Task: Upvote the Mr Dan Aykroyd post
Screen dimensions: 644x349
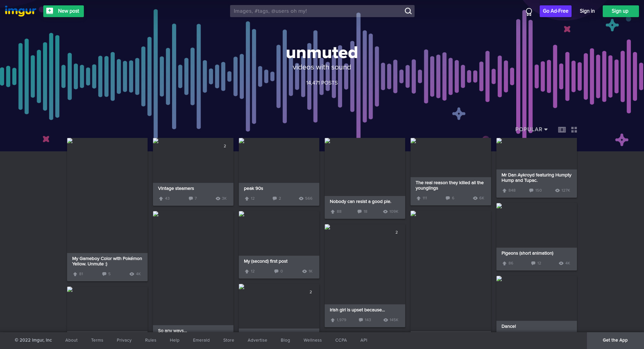Action: pos(504,190)
